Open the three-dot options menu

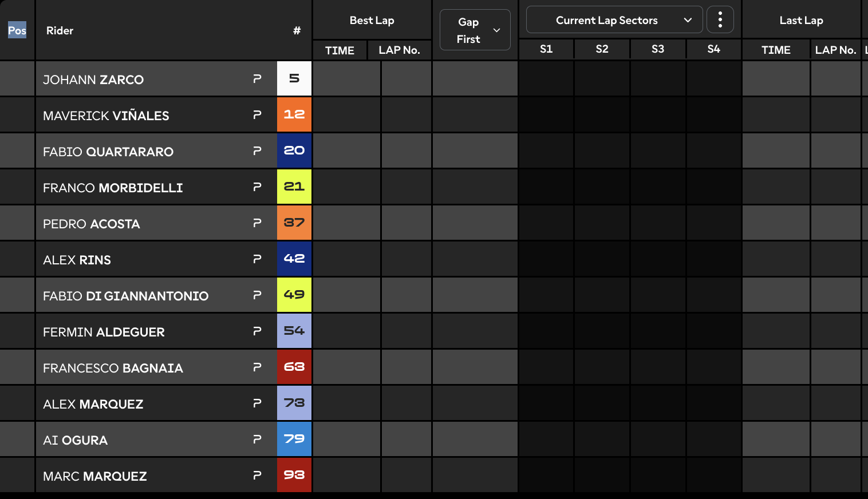tap(720, 20)
